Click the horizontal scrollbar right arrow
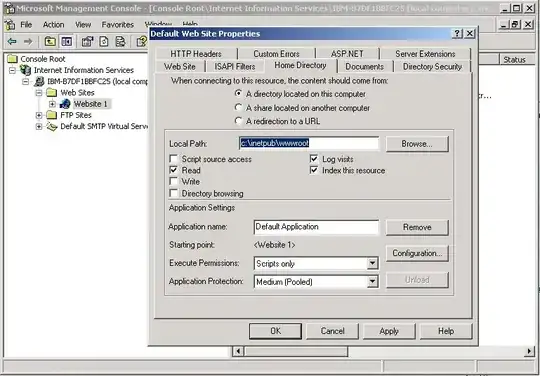 [530, 351]
